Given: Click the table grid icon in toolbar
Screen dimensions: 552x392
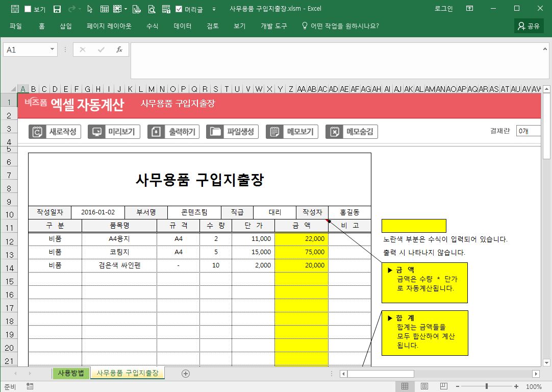Looking at the screenshot, I should click(105, 9).
